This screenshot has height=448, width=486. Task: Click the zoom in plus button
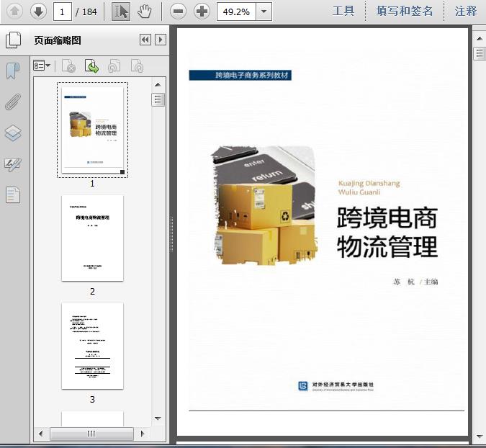(x=202, y=11)
